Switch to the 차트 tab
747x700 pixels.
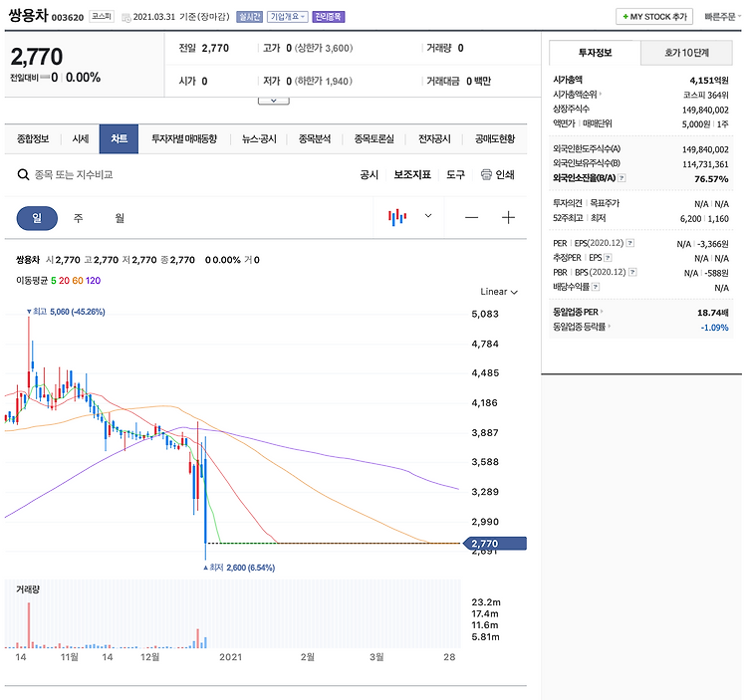coord(119,138)
